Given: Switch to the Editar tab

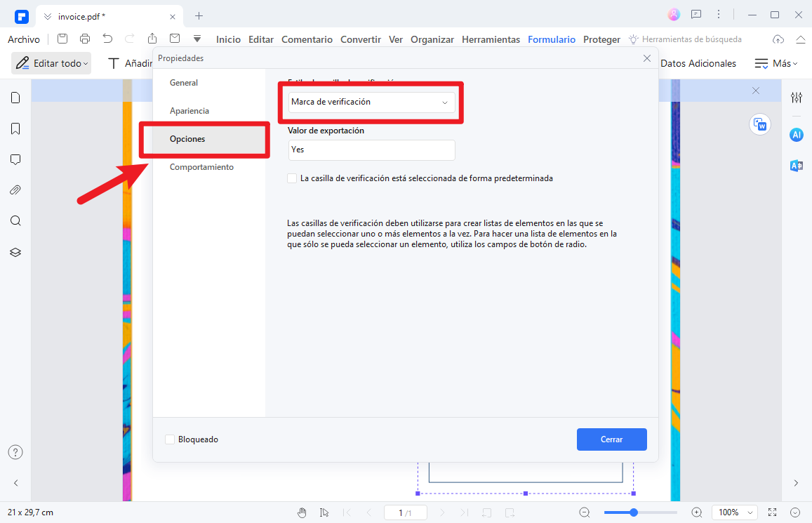Looking at the screenshot, I should coord(261,39).
